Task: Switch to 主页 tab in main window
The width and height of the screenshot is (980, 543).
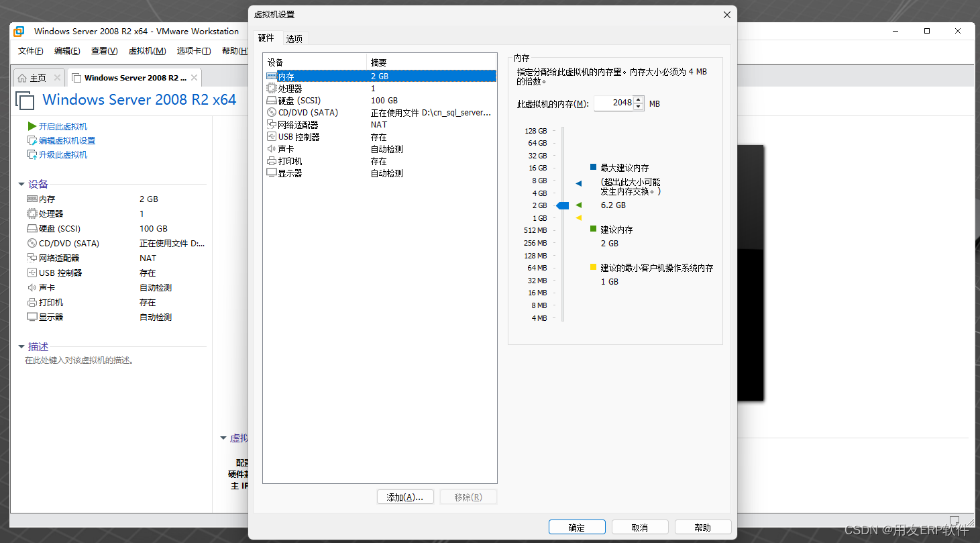Action: tap(38, 78)
